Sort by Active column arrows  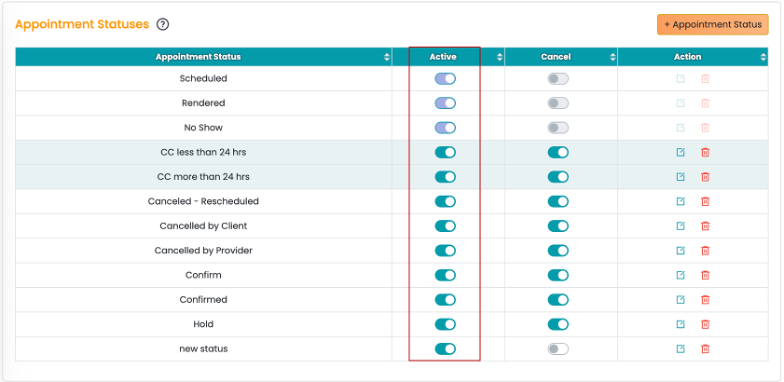click(x=499, y=57)
